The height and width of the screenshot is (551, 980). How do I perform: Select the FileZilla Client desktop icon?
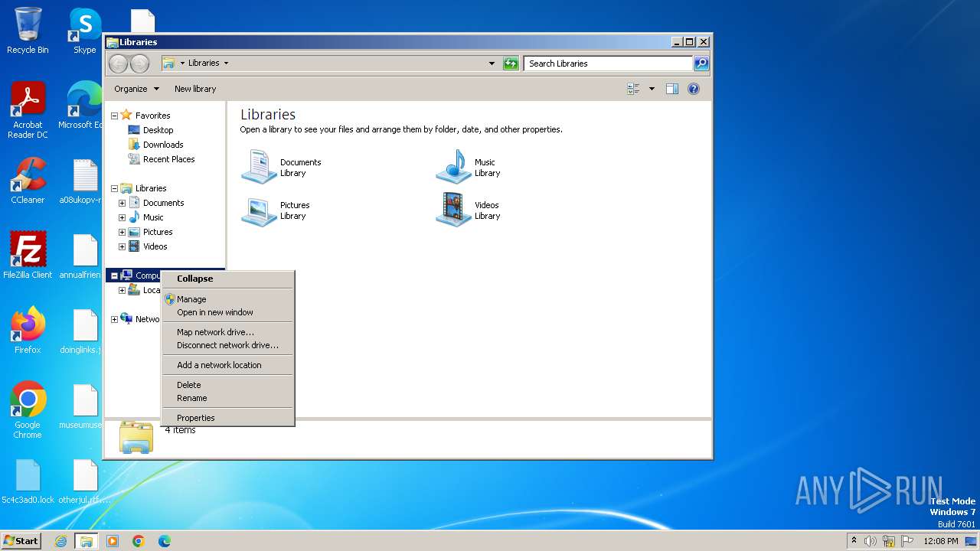[x=28, y=256]
